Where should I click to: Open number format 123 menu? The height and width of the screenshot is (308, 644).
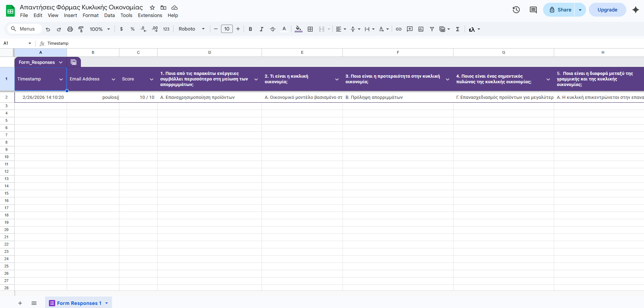click(x=166, y=29)
